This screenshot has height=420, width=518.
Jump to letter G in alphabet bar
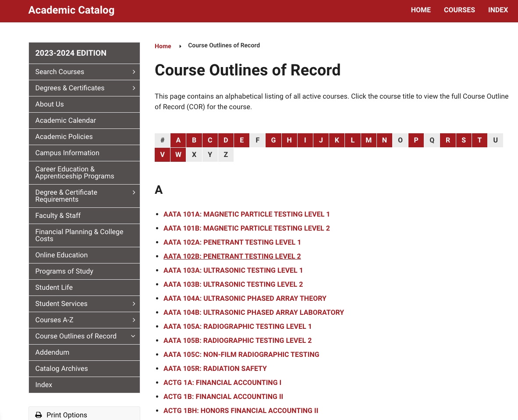[x=273, y=140]
